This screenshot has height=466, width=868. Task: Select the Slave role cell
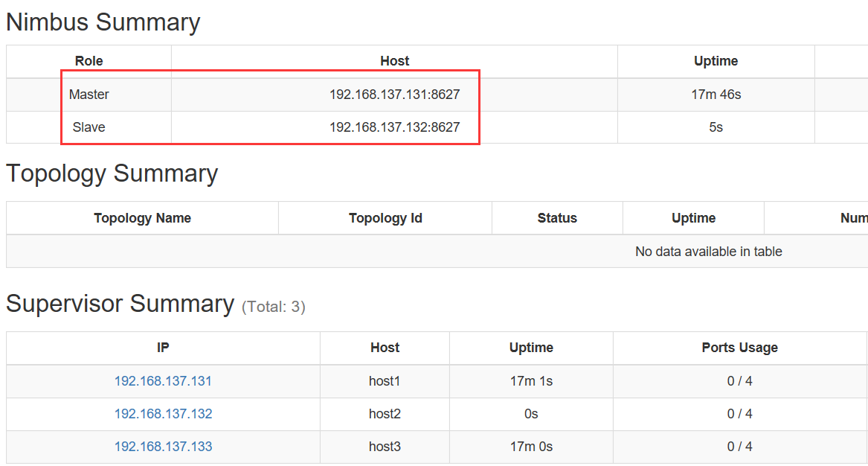tap(89, 127)
